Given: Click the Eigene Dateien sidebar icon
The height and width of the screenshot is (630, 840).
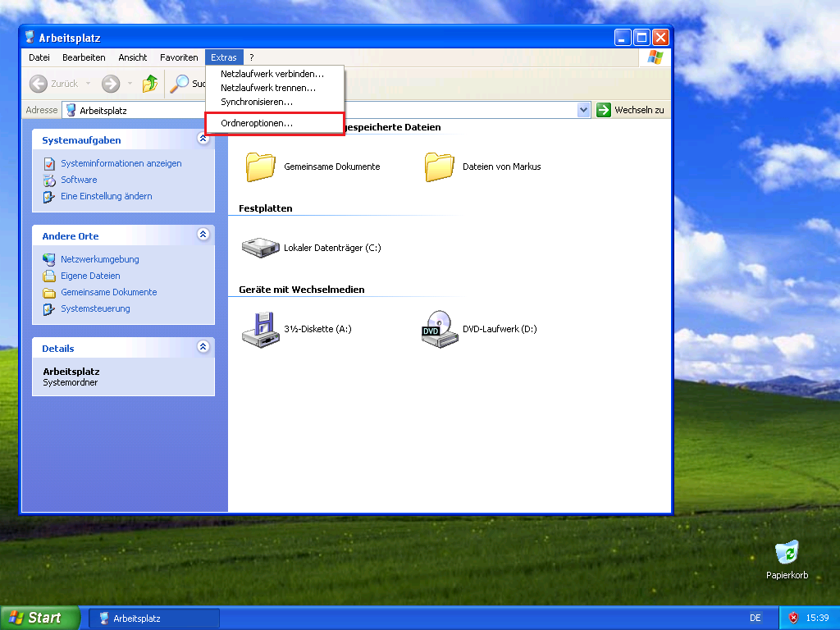Looking at the screenshot, I should (x=49, y=276).
